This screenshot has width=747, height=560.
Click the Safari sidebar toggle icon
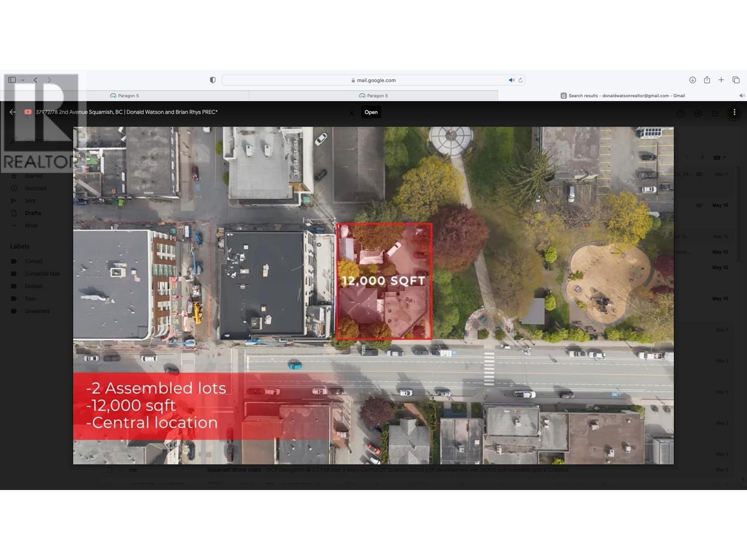pyautogui.click(x=12, y=80)
